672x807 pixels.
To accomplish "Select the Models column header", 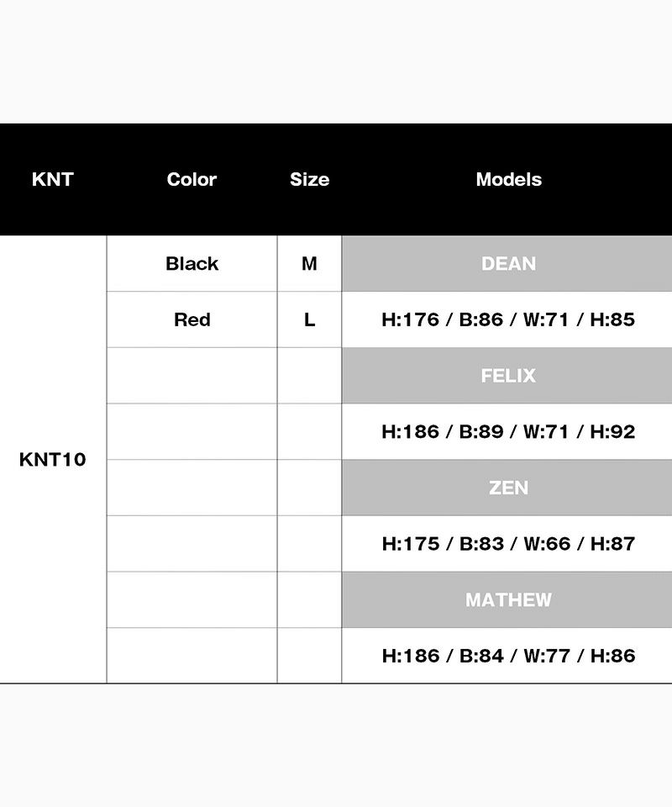I will pyautogui.click(x=508, y=179).
